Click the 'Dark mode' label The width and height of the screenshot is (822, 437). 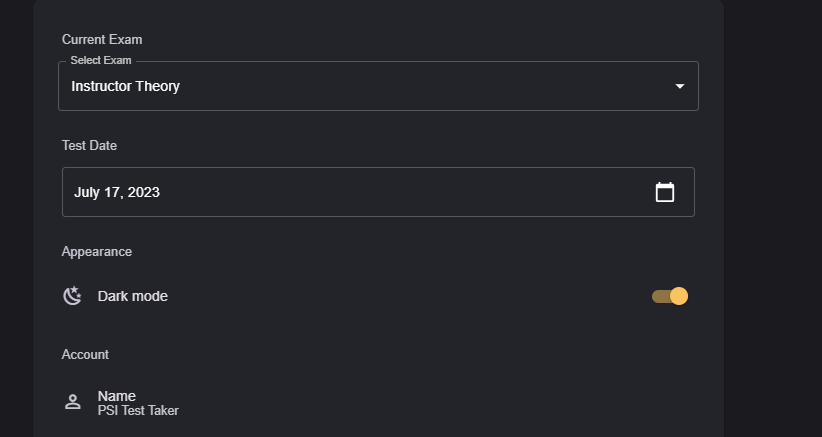133,296
